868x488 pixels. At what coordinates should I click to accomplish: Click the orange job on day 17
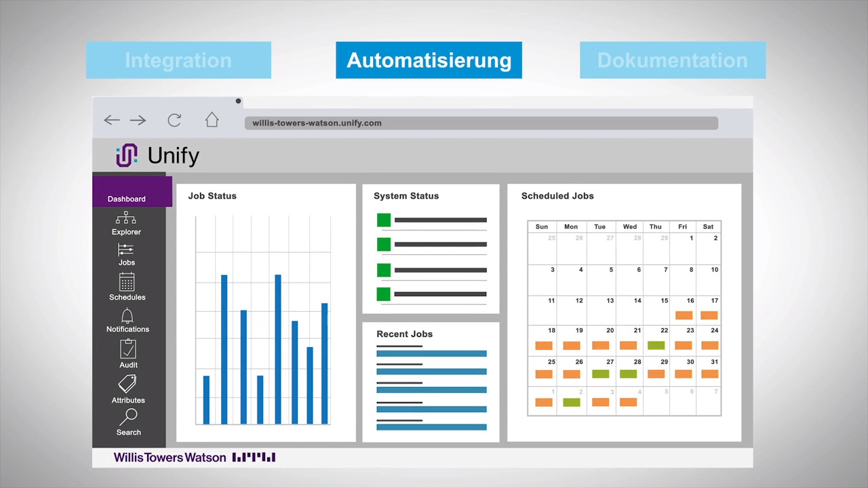pos(709,315)
